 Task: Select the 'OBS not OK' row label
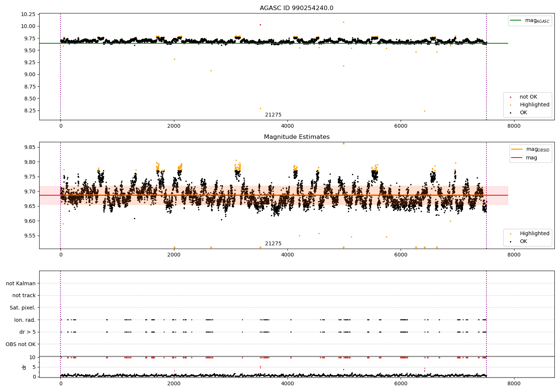[x=21, y=344]
